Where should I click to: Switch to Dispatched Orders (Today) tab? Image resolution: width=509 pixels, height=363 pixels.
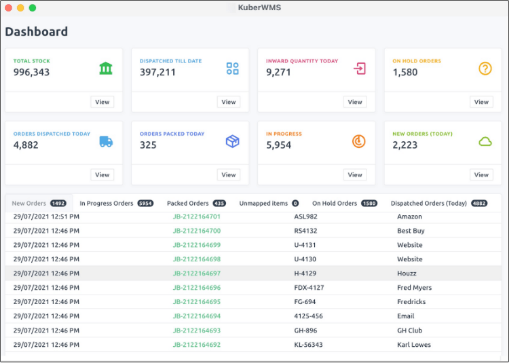click(439, 203)
